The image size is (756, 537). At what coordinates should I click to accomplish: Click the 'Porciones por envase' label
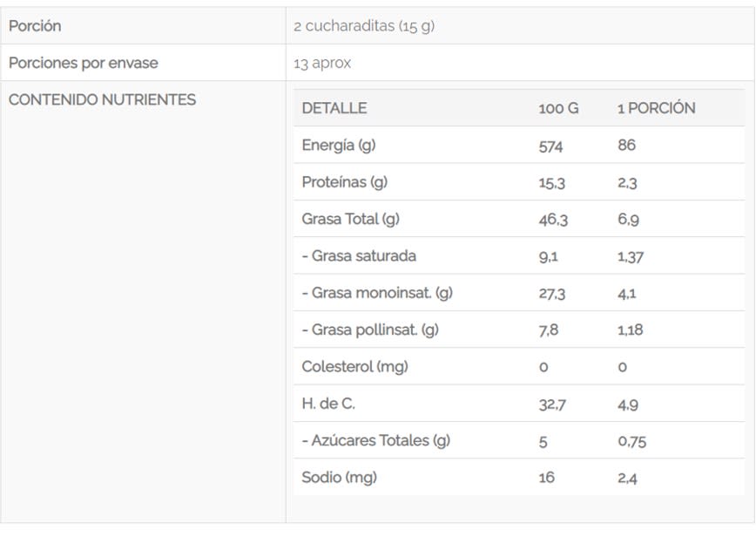(x=84, y=63)
